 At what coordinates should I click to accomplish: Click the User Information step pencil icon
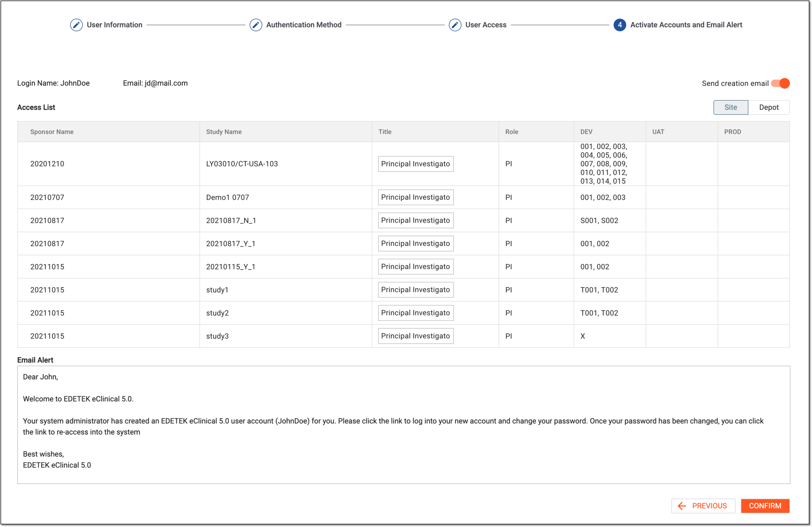76,25
